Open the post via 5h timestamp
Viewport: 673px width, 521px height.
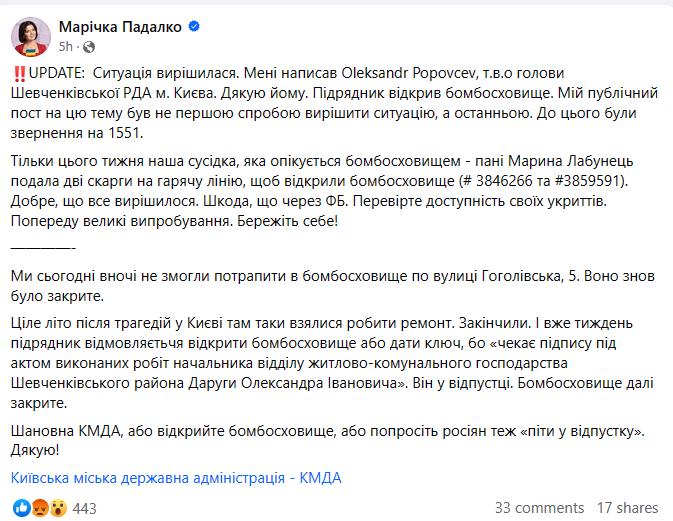tap(67, 46)
